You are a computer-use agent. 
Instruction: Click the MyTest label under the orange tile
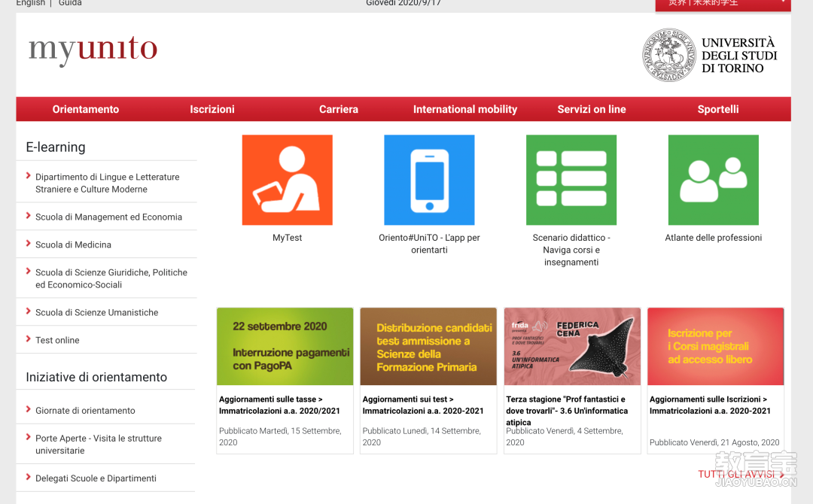coord(288,238)
